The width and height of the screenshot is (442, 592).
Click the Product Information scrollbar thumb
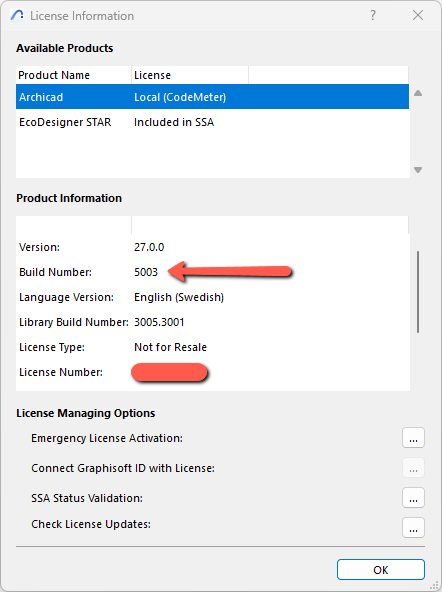click(418, 292)
